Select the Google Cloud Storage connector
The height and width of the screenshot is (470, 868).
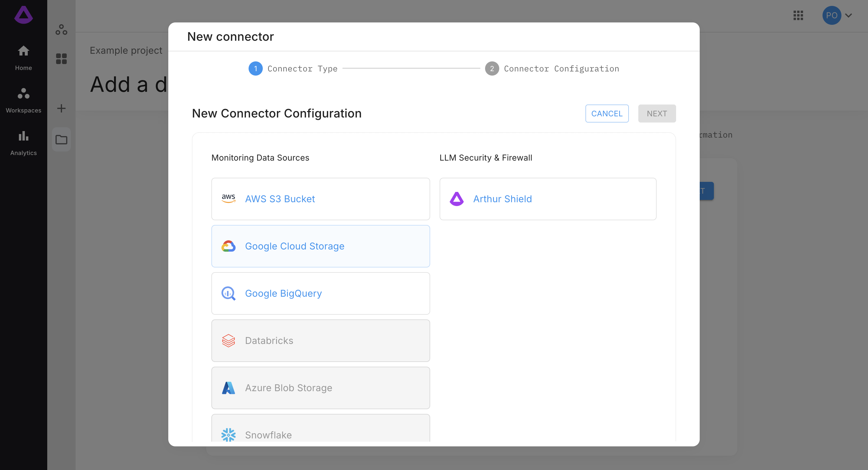320,246
